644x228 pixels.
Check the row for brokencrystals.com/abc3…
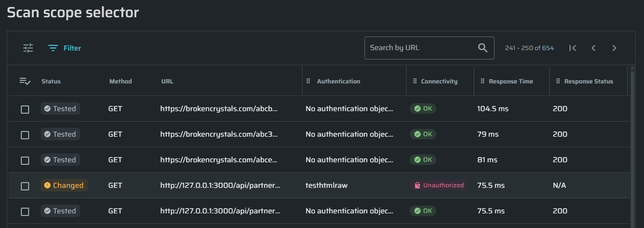coord(25,135)
